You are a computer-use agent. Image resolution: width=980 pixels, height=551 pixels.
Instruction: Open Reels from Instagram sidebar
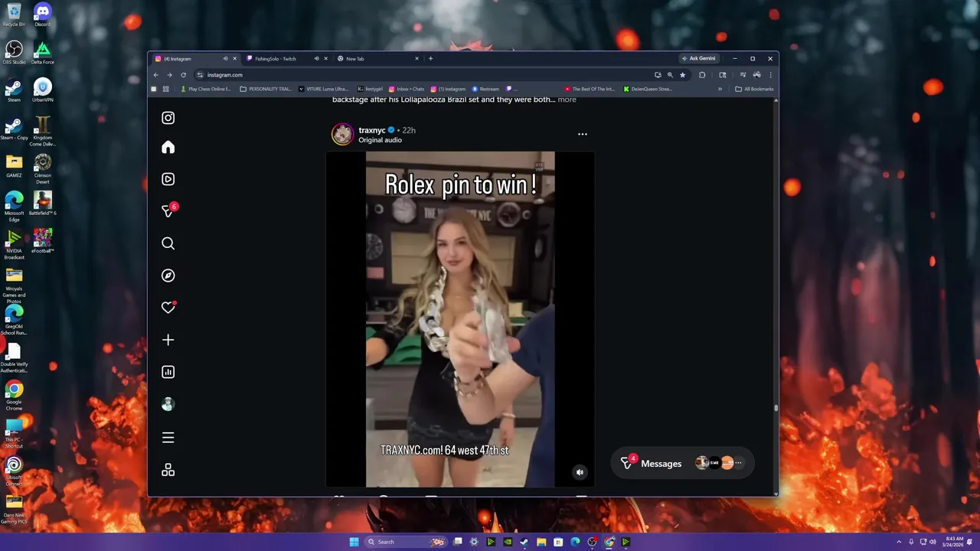[x=168, y=179]
